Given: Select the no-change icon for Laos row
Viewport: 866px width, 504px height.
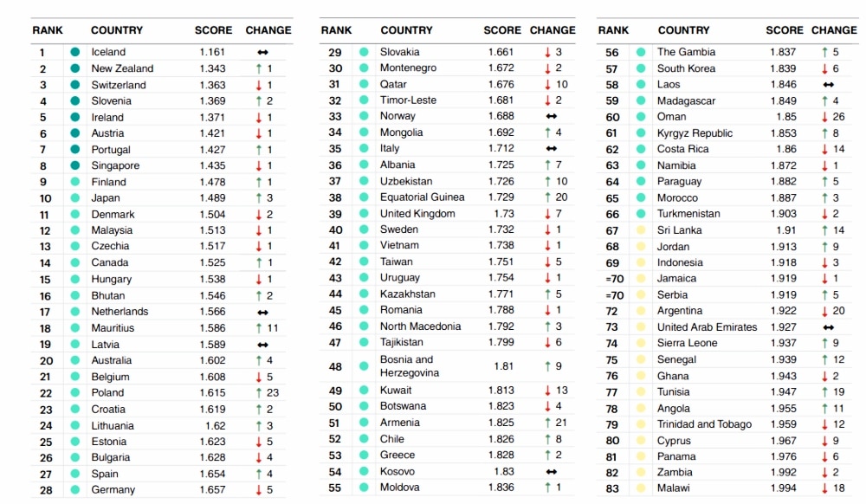Looking at the screenshot, I should click(x=829, y=85).
